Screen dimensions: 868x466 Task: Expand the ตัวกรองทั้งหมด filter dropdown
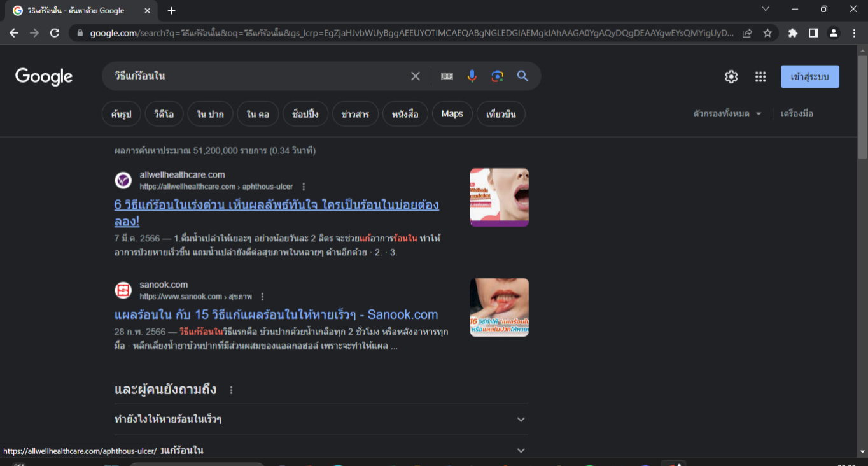tap(727, 114)
